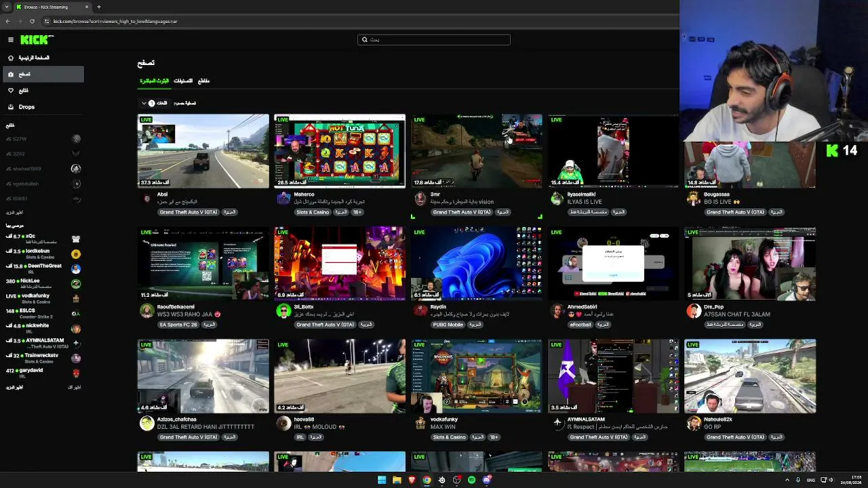Screen dimensions: 868x488
Task: Open Absi's GTA stream thumbnail
Action: tap(203, 151)
